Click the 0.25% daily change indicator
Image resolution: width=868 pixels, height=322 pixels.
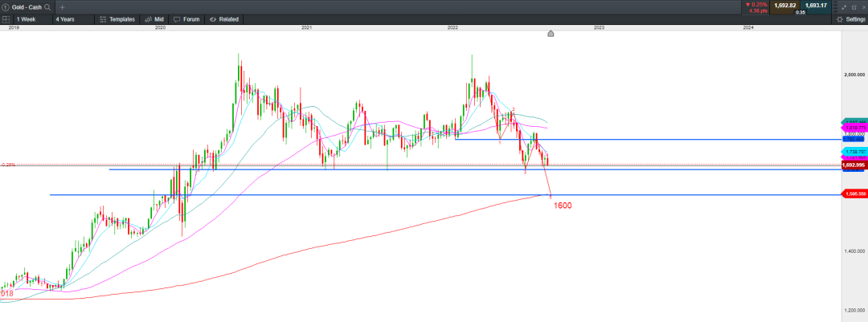(757, 5)
